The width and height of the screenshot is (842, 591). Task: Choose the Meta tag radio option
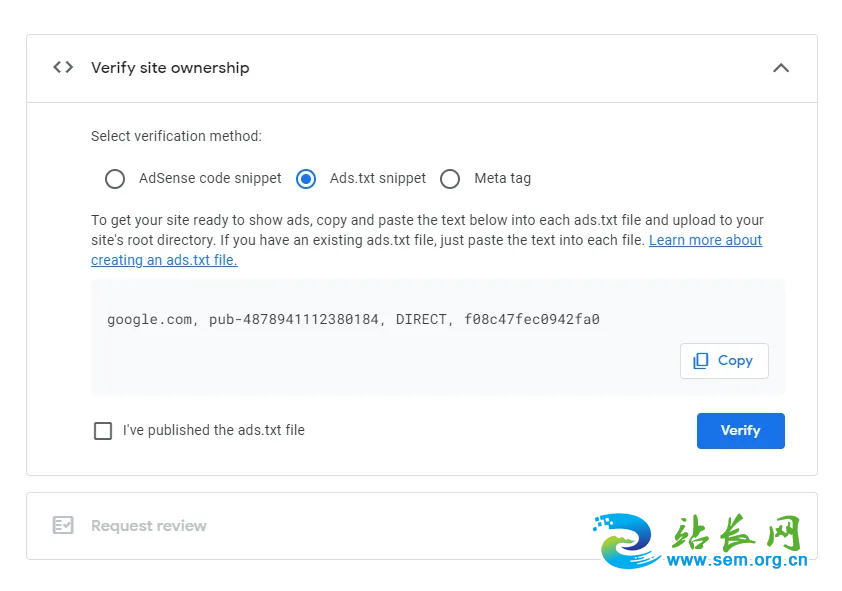click(450, 179)
